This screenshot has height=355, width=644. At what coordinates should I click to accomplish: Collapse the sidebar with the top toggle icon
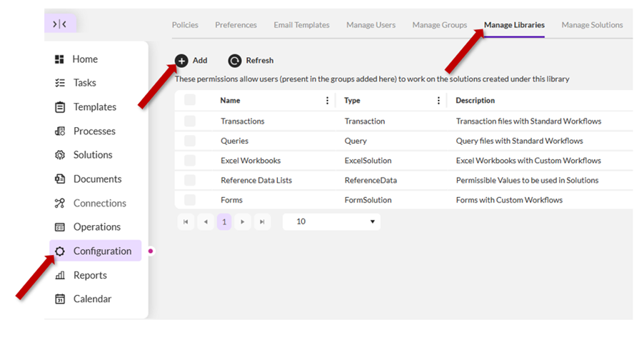pos(60,24)
